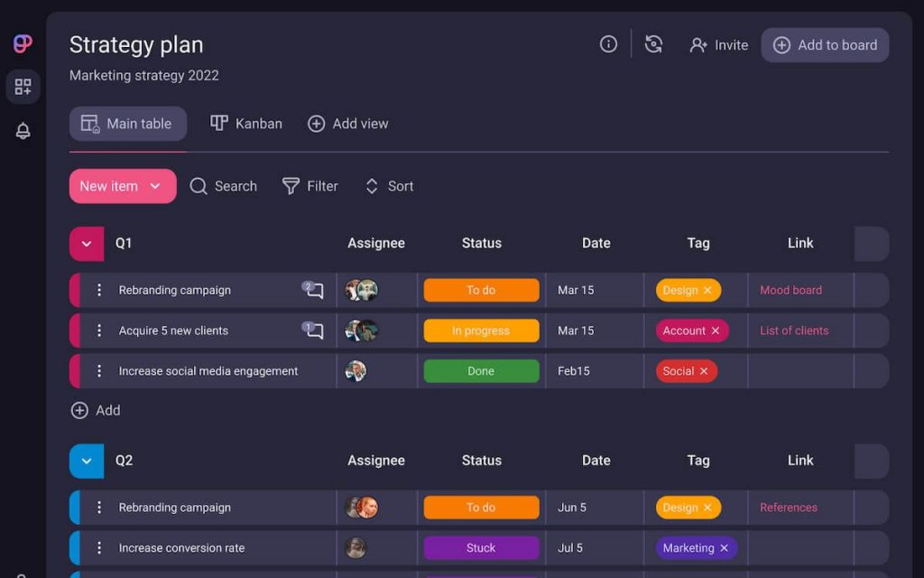Invite a member to the board
This screenshot has height=578, width=924.
(x=718, y=45)
